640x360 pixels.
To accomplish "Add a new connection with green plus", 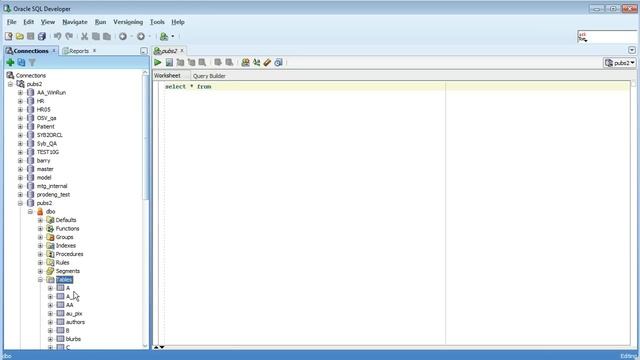I will [x=10, y=62].
